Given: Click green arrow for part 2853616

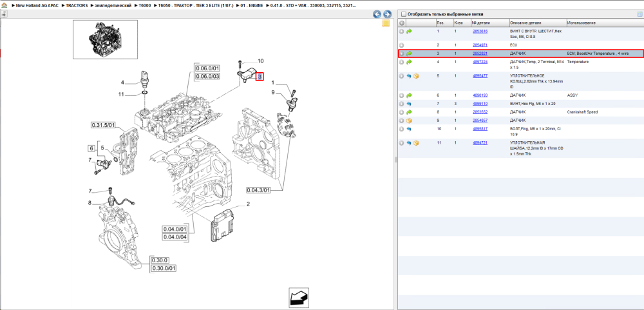Looking at the screenshot, I should [x=409, y=31].
